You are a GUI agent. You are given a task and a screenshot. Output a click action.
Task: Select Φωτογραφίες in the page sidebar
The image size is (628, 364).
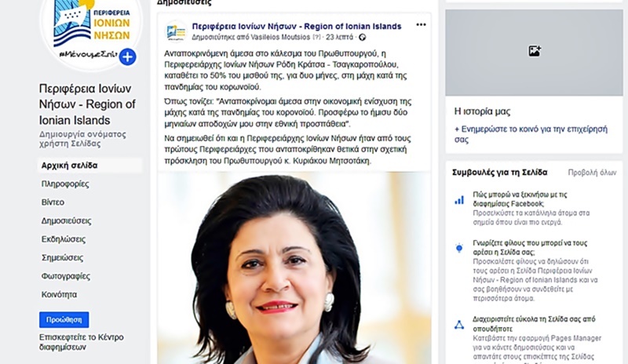click(65, 276)
